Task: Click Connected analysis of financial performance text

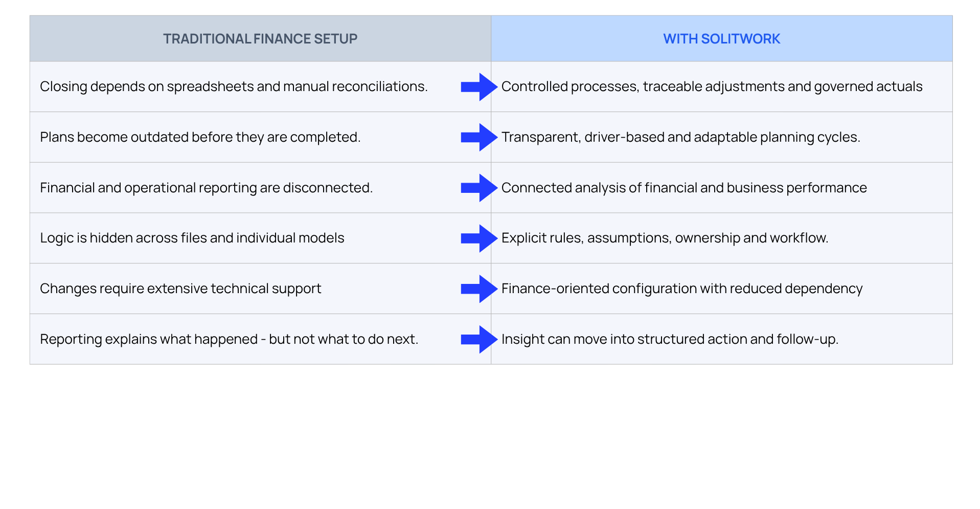Action: (x=684, y=188)
